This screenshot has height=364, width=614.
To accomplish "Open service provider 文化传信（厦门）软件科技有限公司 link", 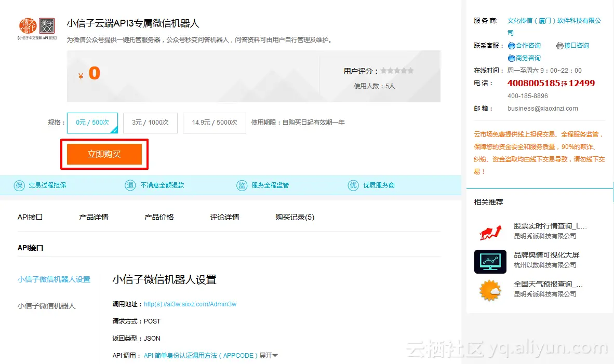I will (554, 26).
